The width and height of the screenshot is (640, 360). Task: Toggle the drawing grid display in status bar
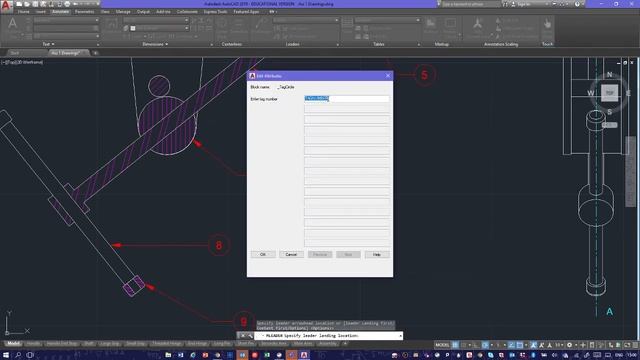455,345
